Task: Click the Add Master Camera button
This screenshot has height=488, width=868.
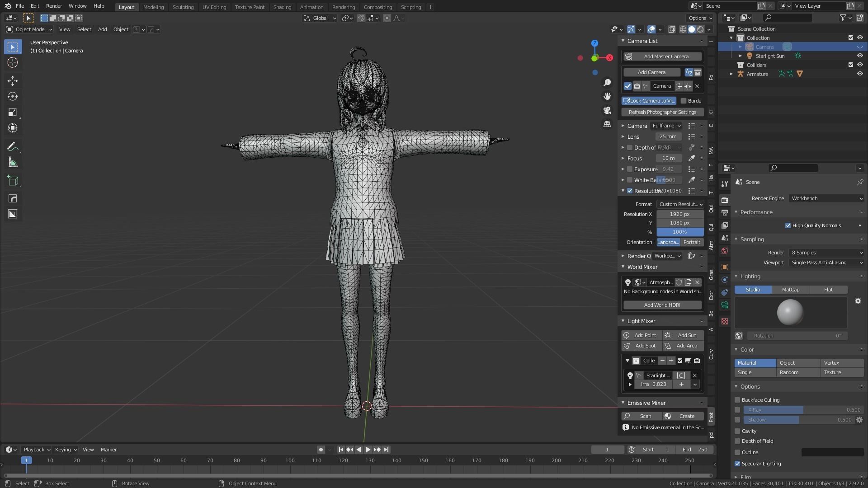Action: click(x=663, y=56)
